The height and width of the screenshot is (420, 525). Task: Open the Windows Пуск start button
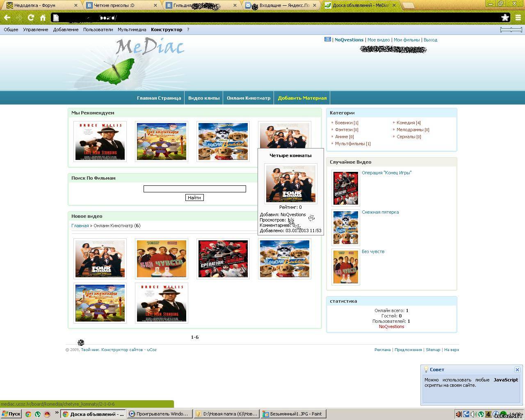11,414
